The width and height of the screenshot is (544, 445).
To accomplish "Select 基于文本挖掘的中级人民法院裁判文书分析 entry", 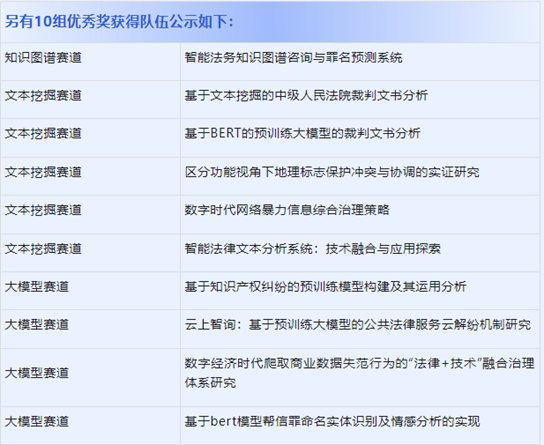I will (306, 95).
